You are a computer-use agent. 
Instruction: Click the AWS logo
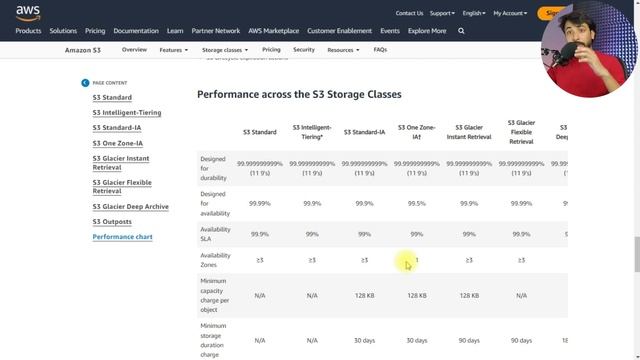28,13
